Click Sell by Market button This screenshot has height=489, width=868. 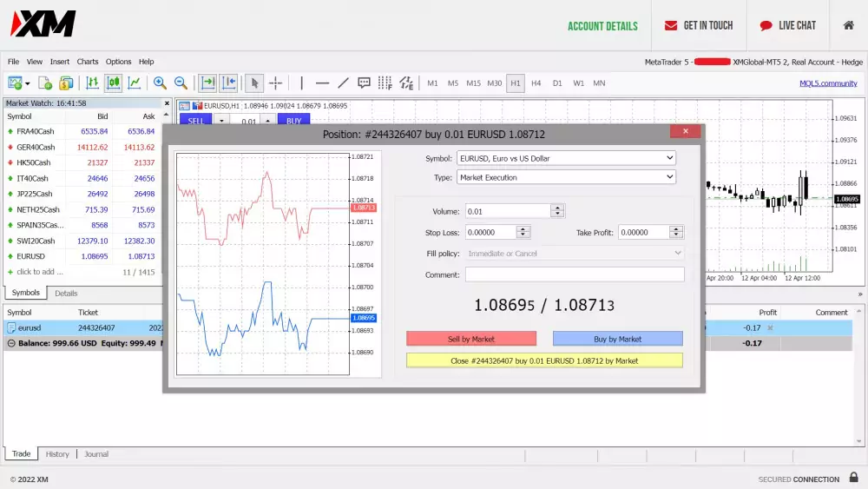pos(471,339)
